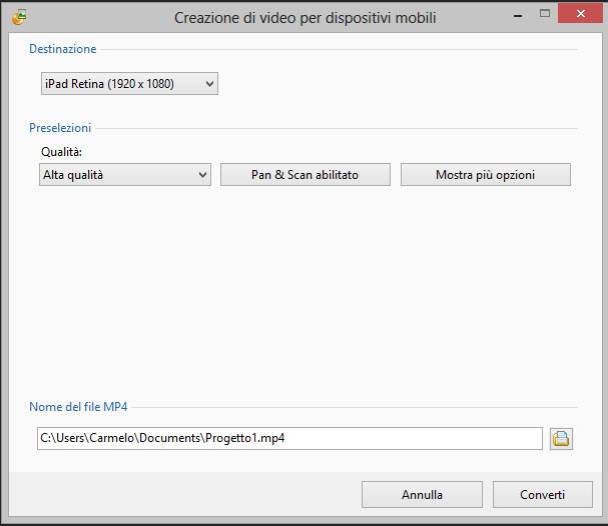Click the Qualità: label
The image size is (608, 526).
click(62, 152)
